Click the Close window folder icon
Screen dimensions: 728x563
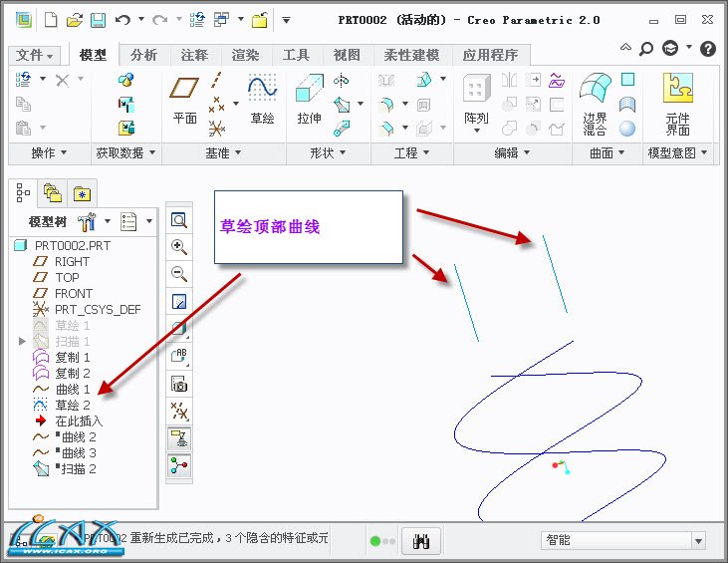click(260, 20)
